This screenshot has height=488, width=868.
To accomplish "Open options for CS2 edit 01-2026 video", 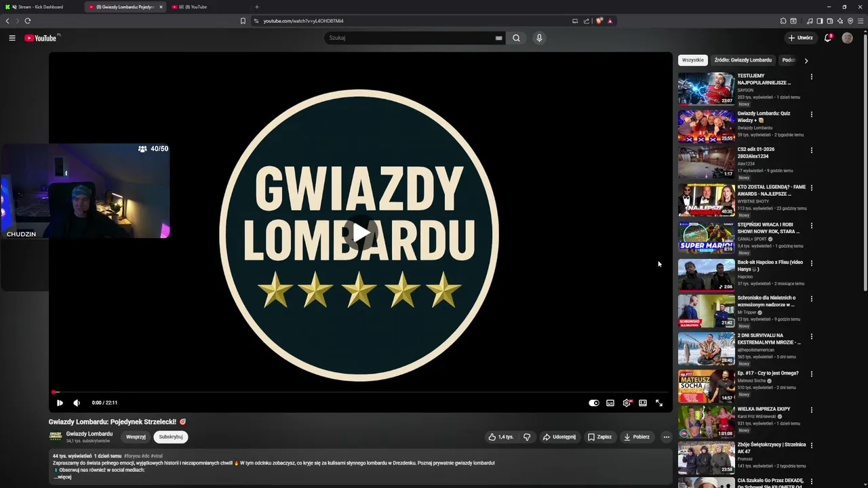I will (x=811, y=150).
